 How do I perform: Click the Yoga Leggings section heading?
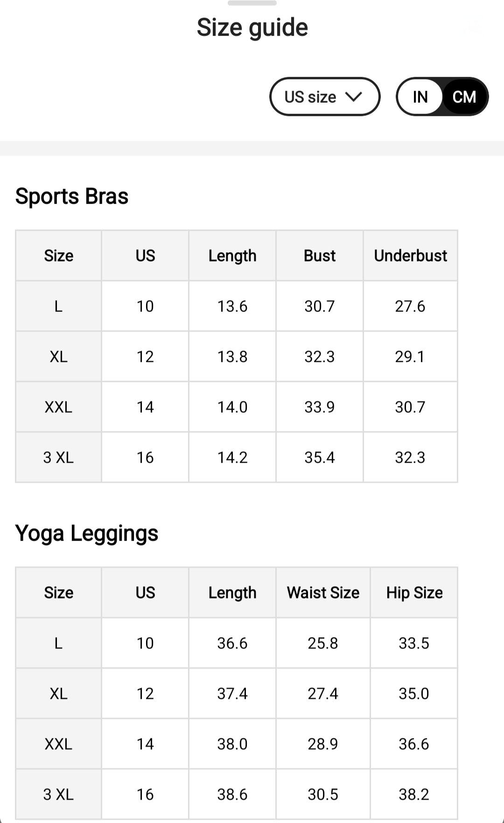click(87, 533)
